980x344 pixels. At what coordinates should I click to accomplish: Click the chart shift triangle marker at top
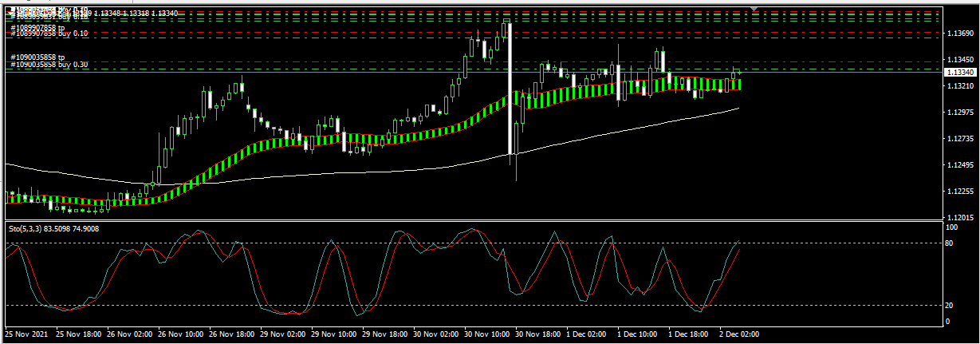pos(754,9)
